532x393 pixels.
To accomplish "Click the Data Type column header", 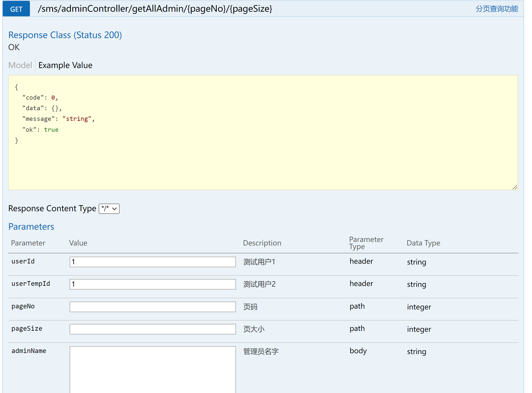I will (x=423, y=243).
